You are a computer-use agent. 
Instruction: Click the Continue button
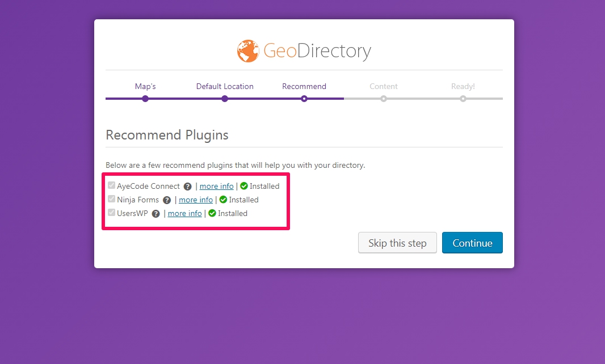pyautogui.click(x=472, y=243)
